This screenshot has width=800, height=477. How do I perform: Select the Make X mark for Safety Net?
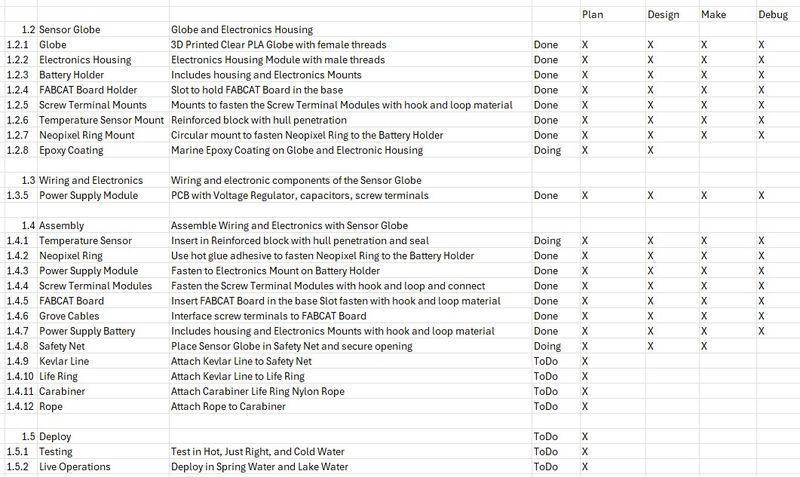(x=704, y=346)
